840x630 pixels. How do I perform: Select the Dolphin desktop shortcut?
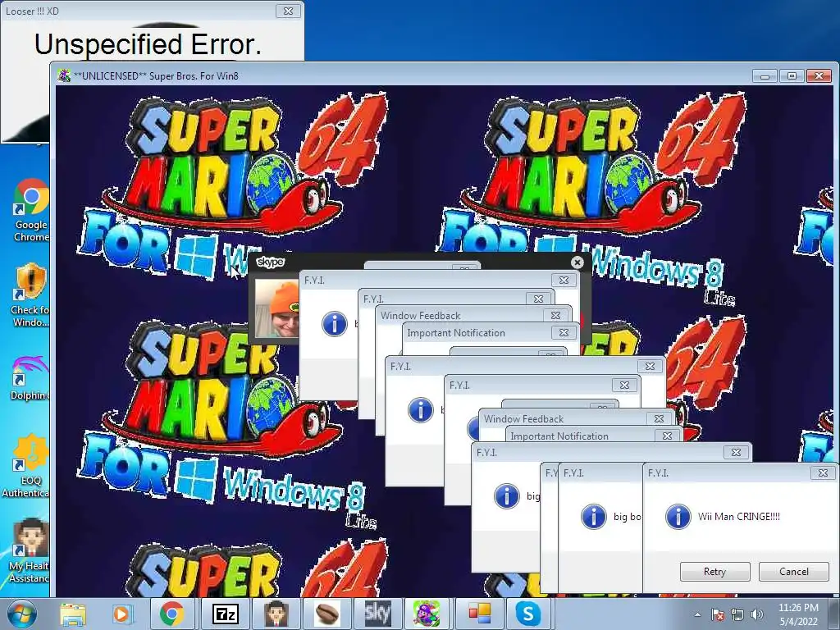click(30, 378)
